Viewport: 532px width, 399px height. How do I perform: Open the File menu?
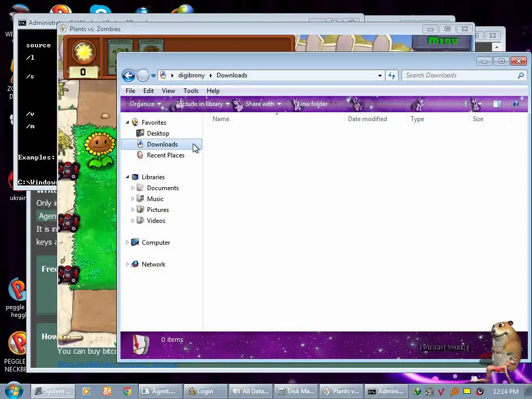[130, 90]
